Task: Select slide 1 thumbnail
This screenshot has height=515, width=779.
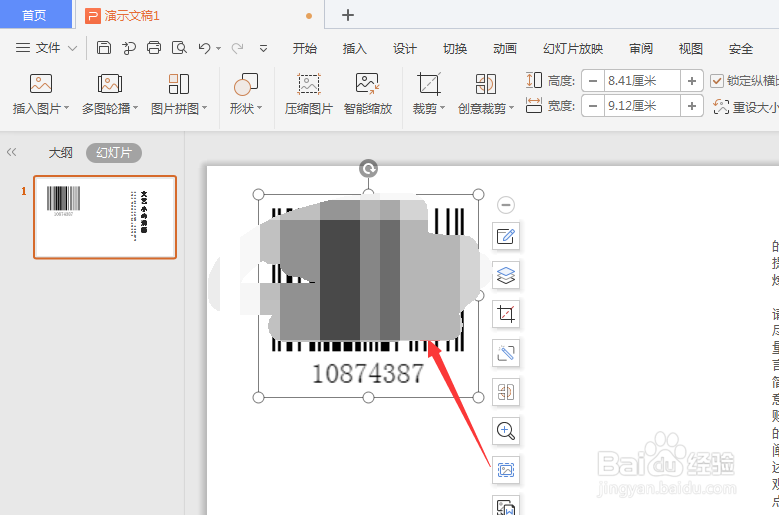Action: point(105,217)
